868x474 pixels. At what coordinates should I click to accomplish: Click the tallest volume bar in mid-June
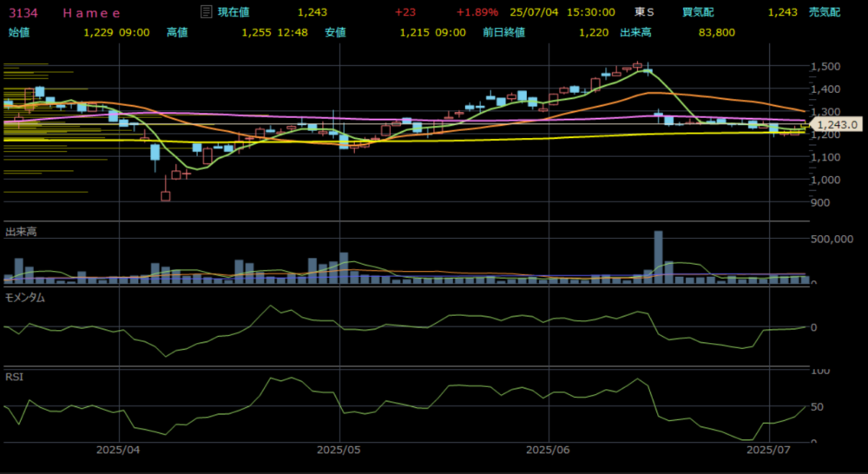pos(658,258)
